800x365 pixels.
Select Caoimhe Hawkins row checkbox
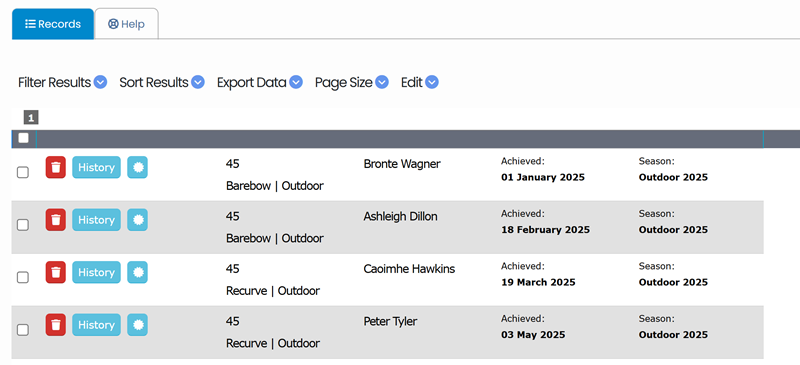23,278
